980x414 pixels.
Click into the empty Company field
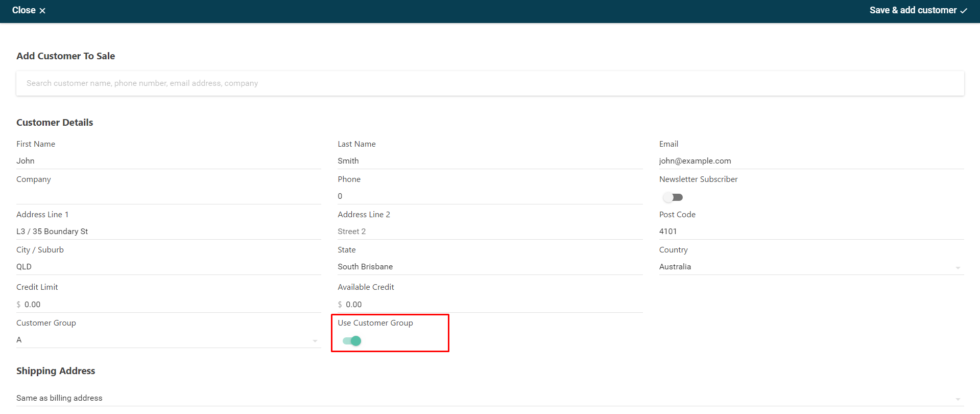(169, 196)
